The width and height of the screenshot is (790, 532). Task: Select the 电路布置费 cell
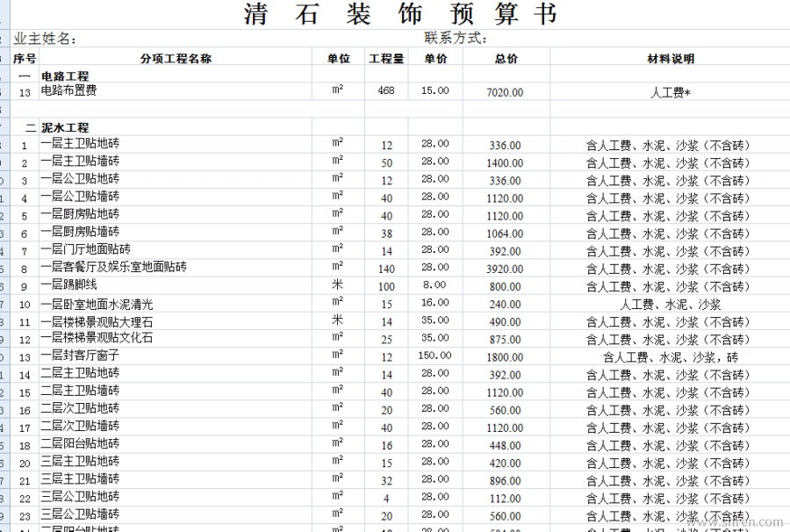(176, 90)
